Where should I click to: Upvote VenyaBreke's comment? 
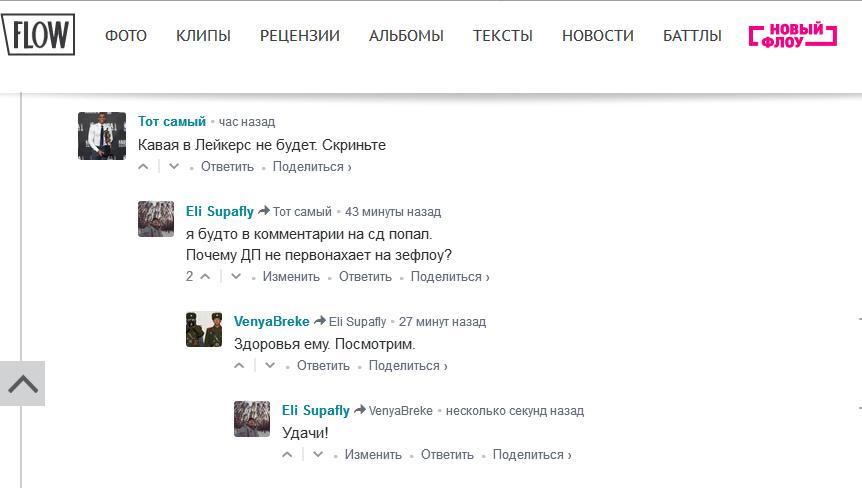tap(239, 365)
